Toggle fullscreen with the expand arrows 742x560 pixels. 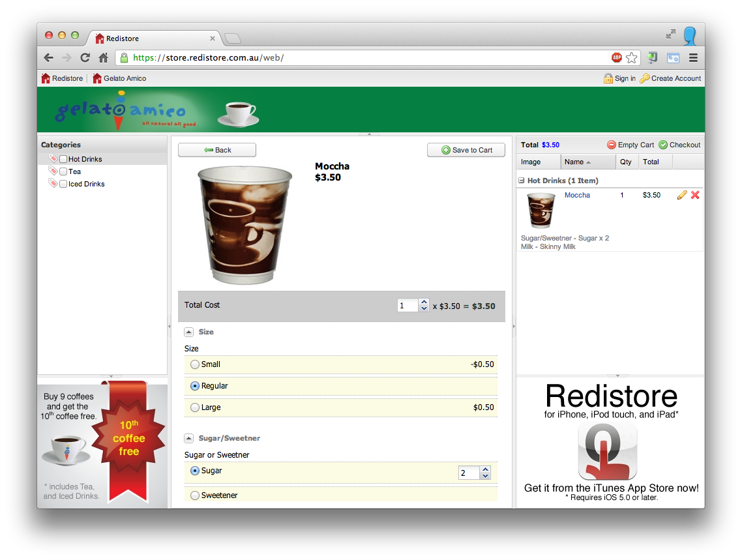click(x=670, y=34)
